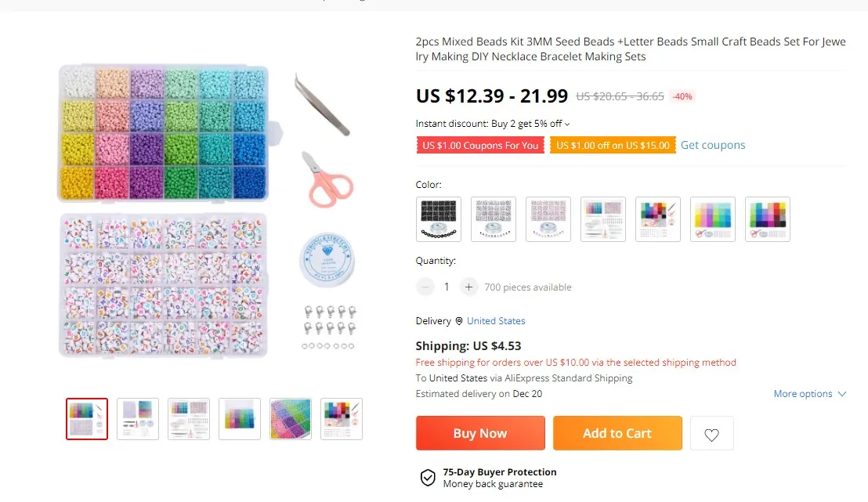Viewport: 868px width, 502px height.
Task: Show the last gallery thumbnail image
Action: [x=342, y=419]
